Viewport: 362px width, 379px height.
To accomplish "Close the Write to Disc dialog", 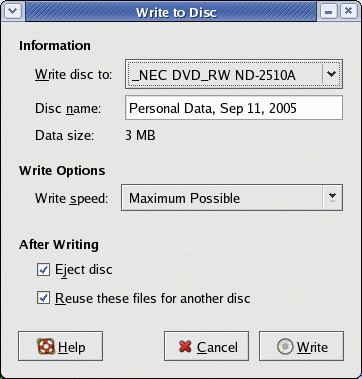I will [x=348, y=11].
